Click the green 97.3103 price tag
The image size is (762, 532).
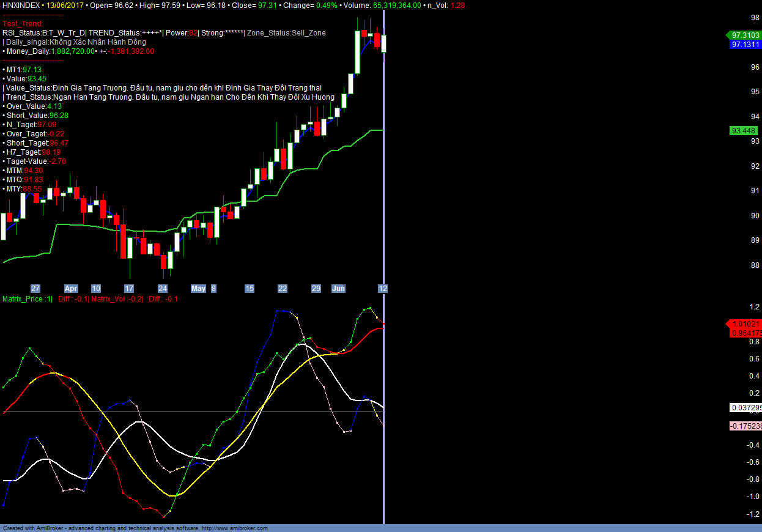click(744, 35)
